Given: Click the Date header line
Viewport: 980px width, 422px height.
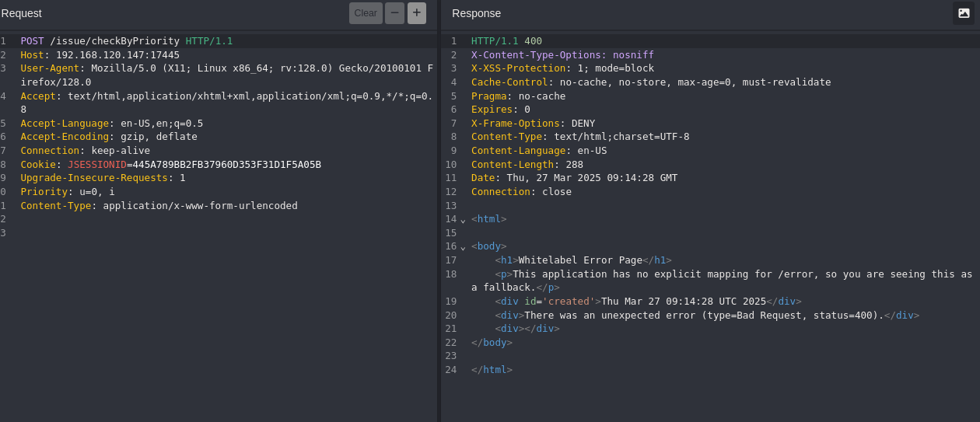Looking at the screenshot, I should pos(575,178).
